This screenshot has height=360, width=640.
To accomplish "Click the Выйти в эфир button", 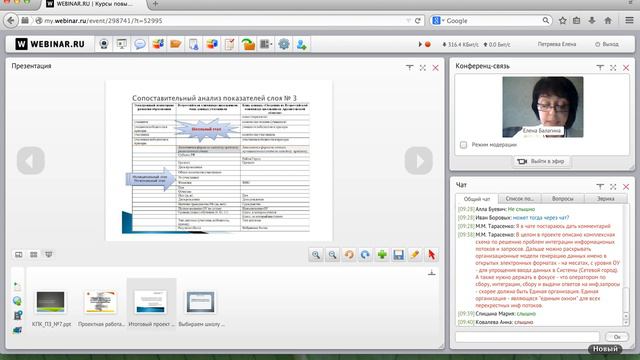I will [x=541, y=161].
